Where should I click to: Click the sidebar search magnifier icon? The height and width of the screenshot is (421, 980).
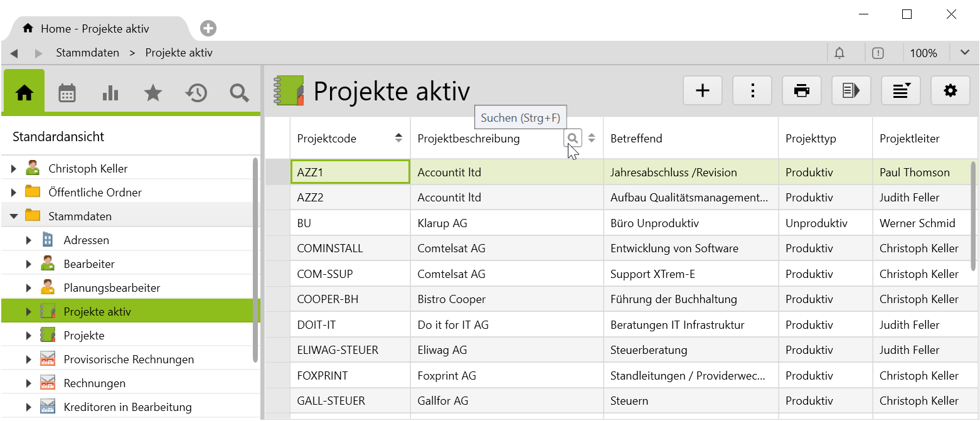(239, 93)
